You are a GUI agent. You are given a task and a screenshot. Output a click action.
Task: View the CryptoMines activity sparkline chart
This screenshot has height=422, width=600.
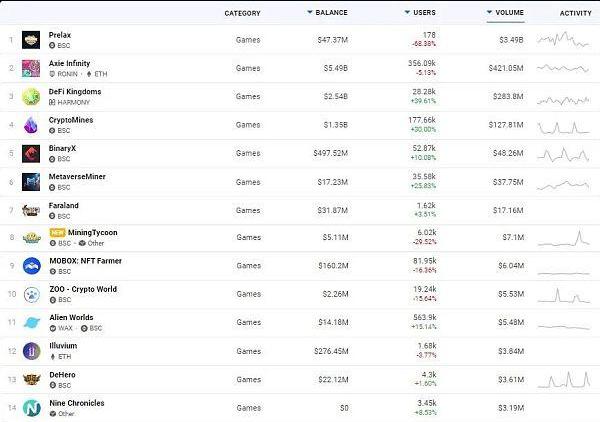click(x=563, y=128)
